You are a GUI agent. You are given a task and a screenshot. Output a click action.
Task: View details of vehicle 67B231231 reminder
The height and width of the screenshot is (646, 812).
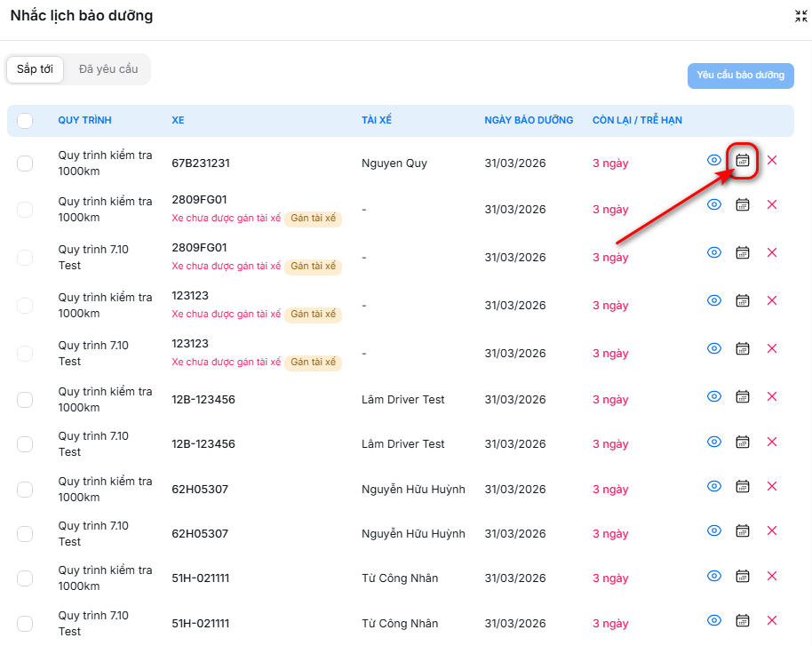[713, 161]
